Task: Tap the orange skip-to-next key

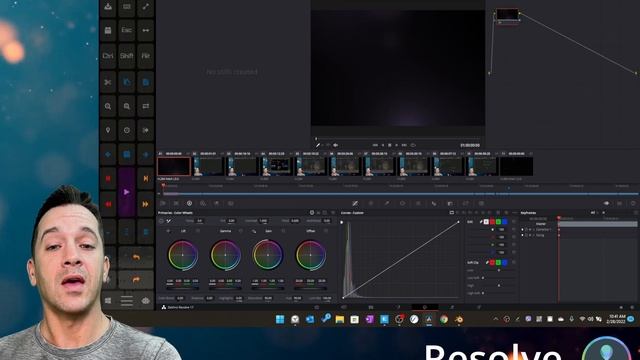Action: coord(145,178)
